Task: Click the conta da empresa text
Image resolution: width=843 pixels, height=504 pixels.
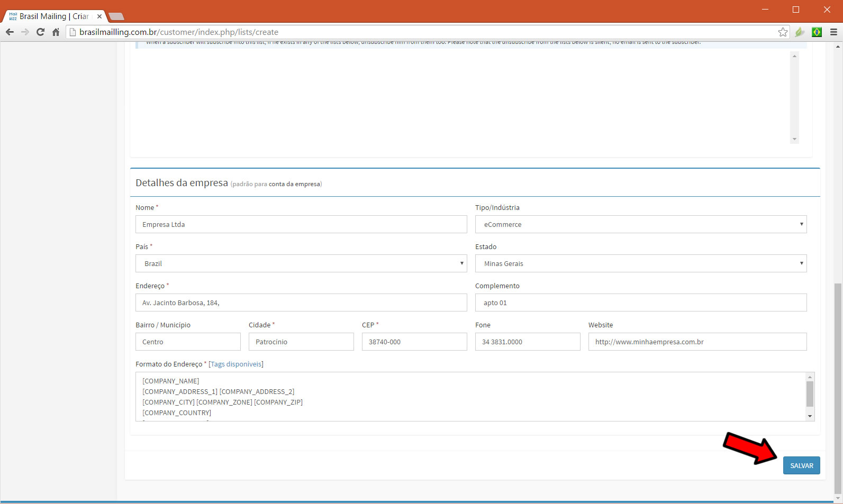Action: pos(294,184)
